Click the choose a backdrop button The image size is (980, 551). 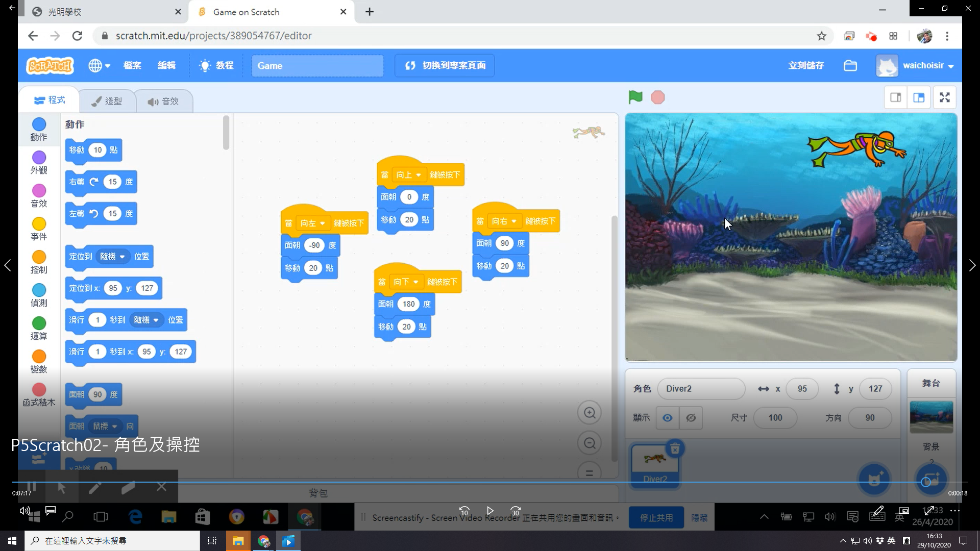point(930,479)
